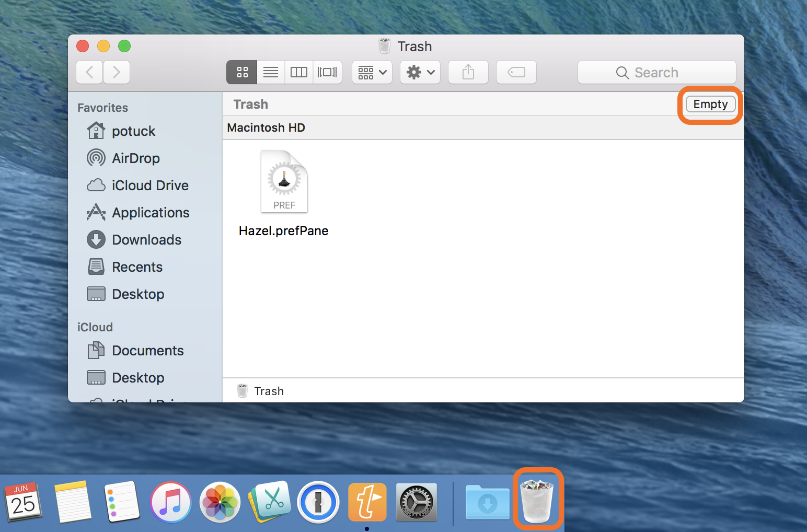Launch Photos app from the Dock
This screenshot has height=532, width=807.
[x=220, y=503]
